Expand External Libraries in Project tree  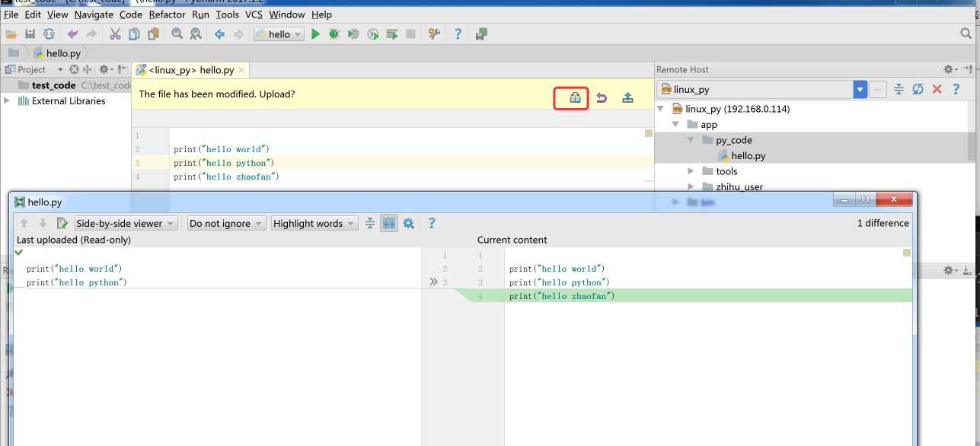pos(7,100)
